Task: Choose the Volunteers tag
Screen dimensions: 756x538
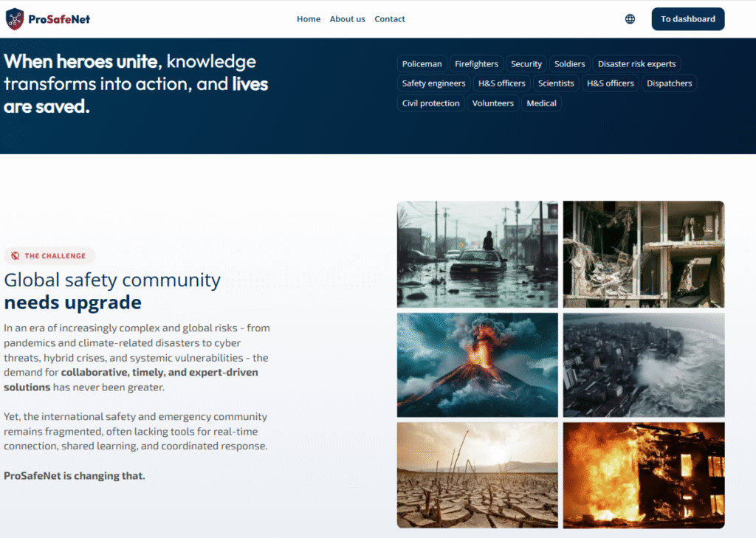Action: point(492,103)
